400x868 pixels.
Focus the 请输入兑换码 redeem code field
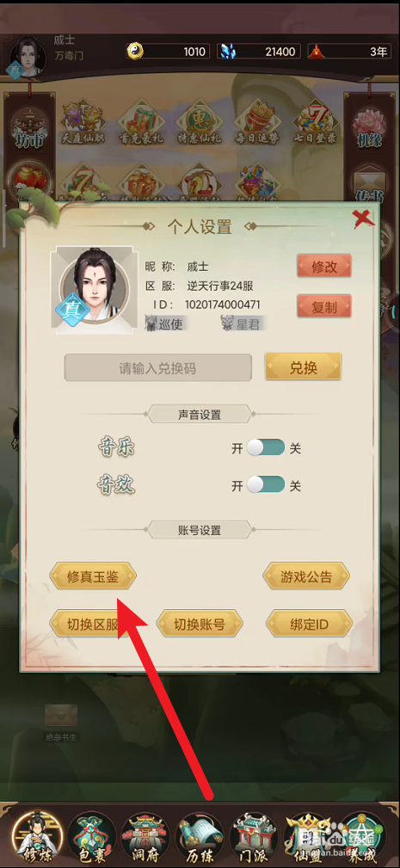(158, 368)
